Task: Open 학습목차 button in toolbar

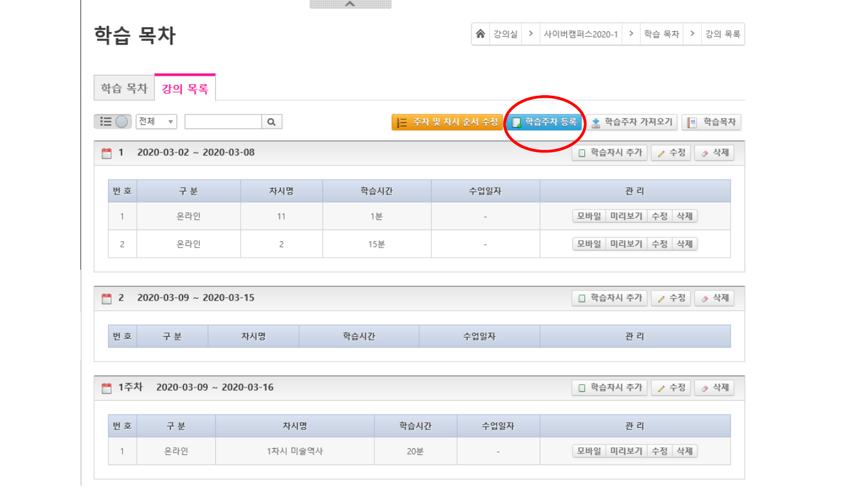Action: [712, 122]
